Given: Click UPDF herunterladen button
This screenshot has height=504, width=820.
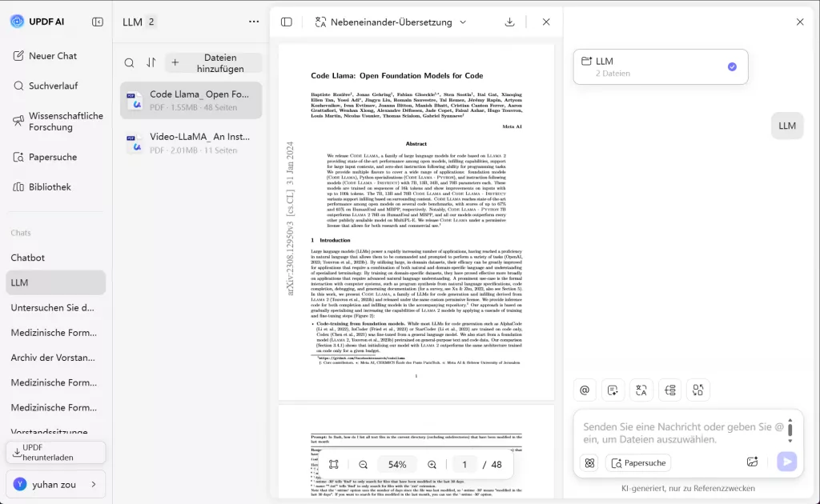Looking at the screenshot, I should pos(55,452).
